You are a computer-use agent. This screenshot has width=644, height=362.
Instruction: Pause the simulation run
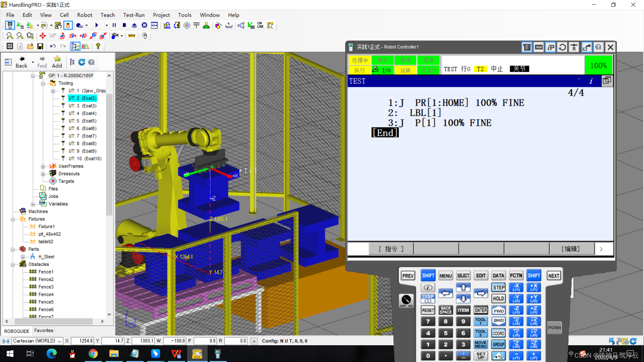114,25
